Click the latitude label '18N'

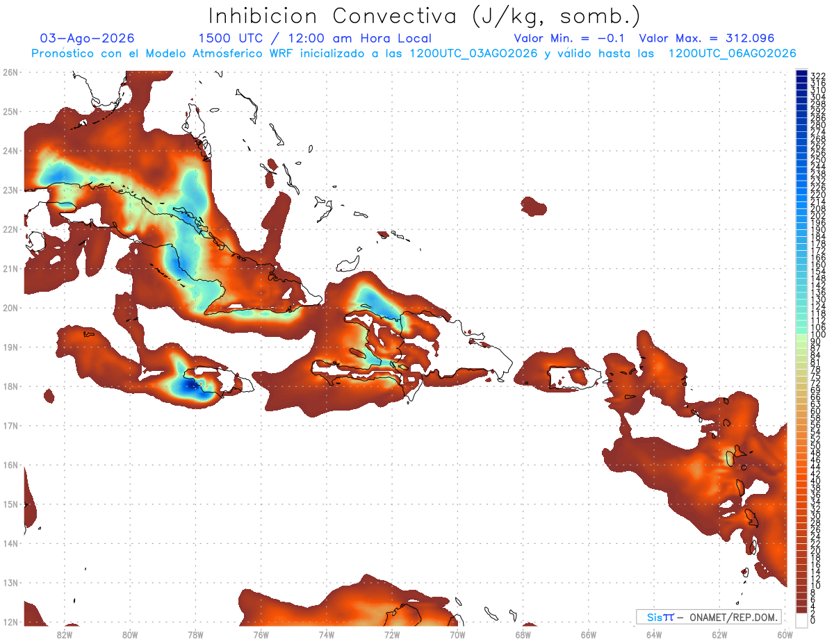click(x=10, y=386)
